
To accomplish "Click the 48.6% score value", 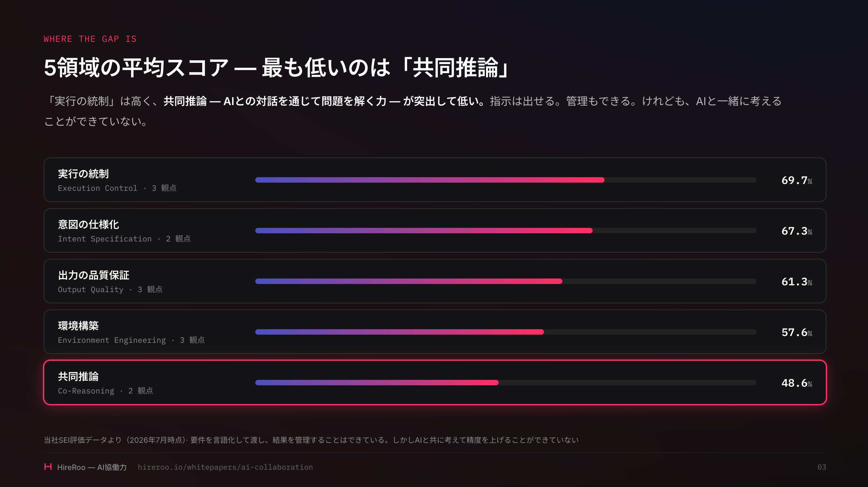I will 797,383.
